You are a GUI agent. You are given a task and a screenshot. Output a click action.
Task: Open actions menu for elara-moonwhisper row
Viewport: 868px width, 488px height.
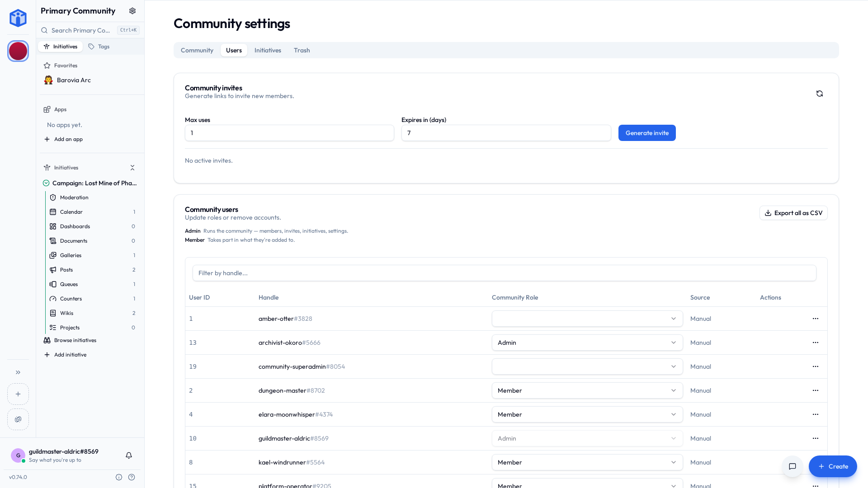(816, 414)
